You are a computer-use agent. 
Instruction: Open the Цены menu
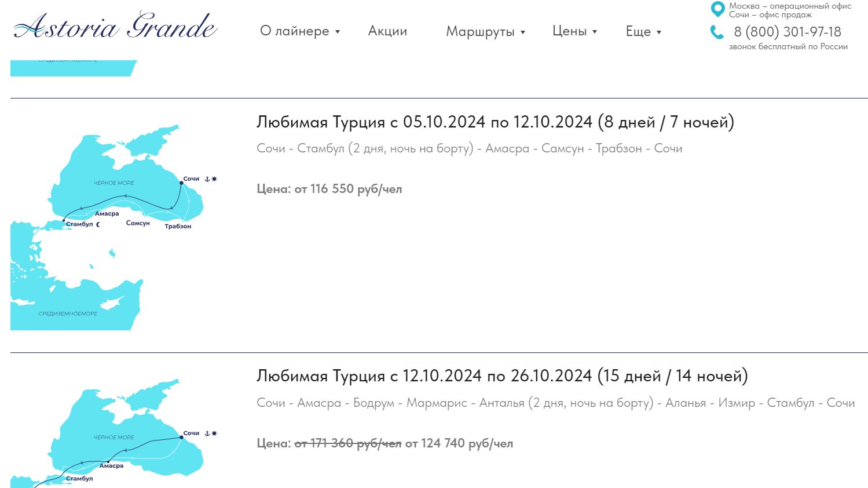(569, 31)
